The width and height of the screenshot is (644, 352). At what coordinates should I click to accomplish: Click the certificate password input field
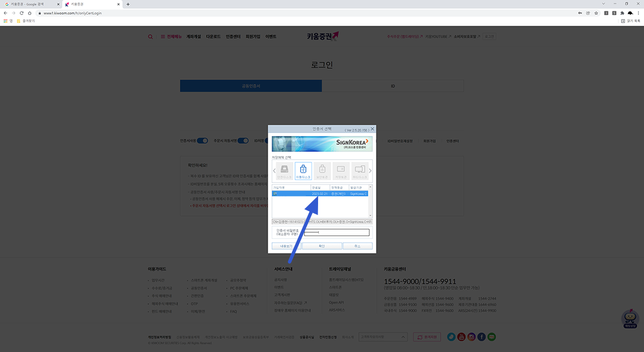click(x=337, y=233)
